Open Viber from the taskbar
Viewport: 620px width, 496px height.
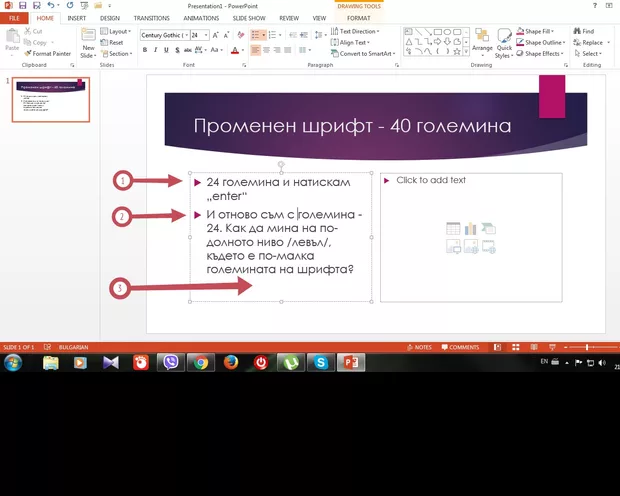click(x=171, y=362)
